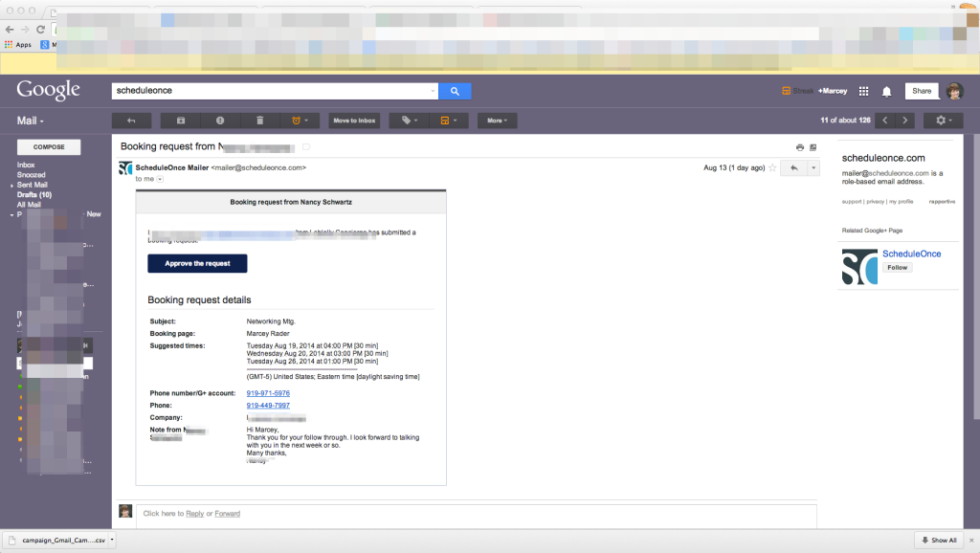
Task: Click the Compose button
Action: click(x=49, y=146)
